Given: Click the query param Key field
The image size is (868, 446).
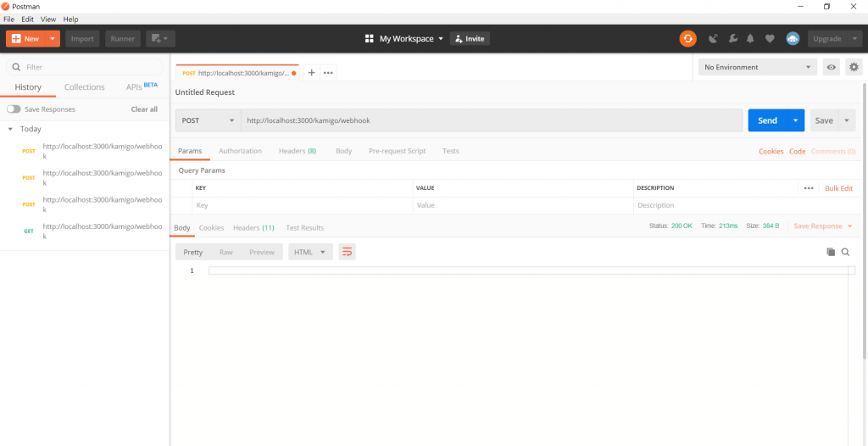Looking at the screenshot, I should pos(303,205).
